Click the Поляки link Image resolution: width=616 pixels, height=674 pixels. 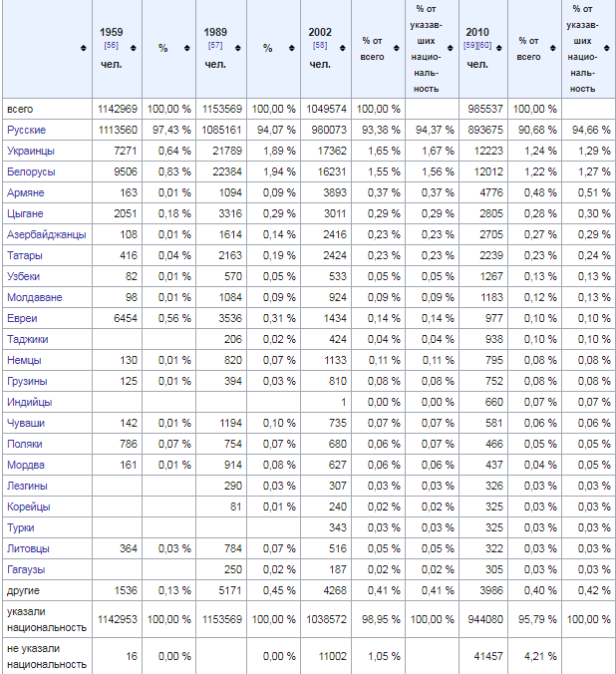[25, 444]
